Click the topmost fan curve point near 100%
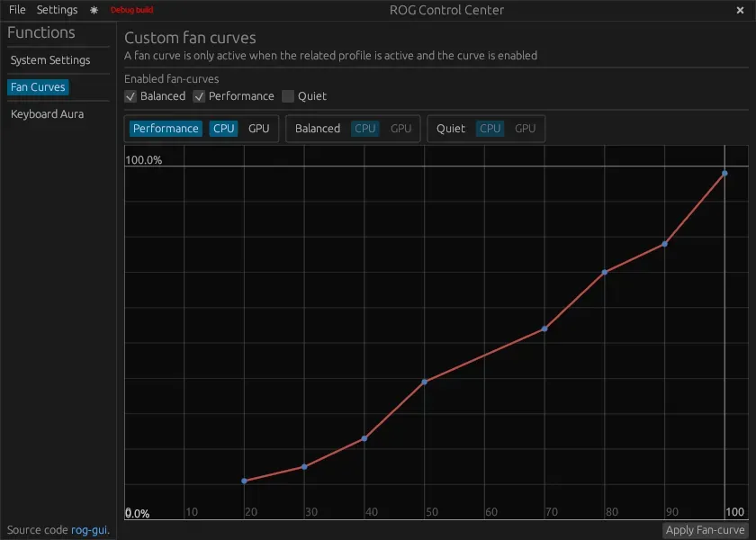This screenshot has height=540, width=756. pyautogui.click(x=724, y=175)
